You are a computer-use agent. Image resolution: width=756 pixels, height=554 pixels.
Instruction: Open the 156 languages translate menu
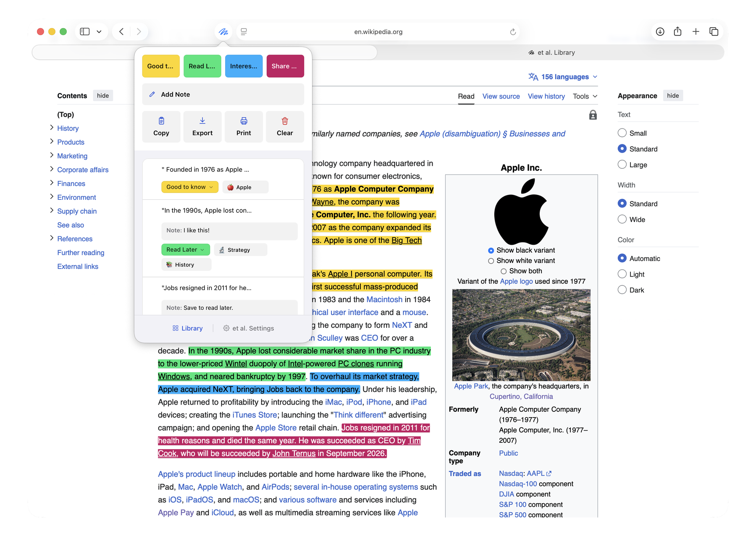click(x=563, y=77)
